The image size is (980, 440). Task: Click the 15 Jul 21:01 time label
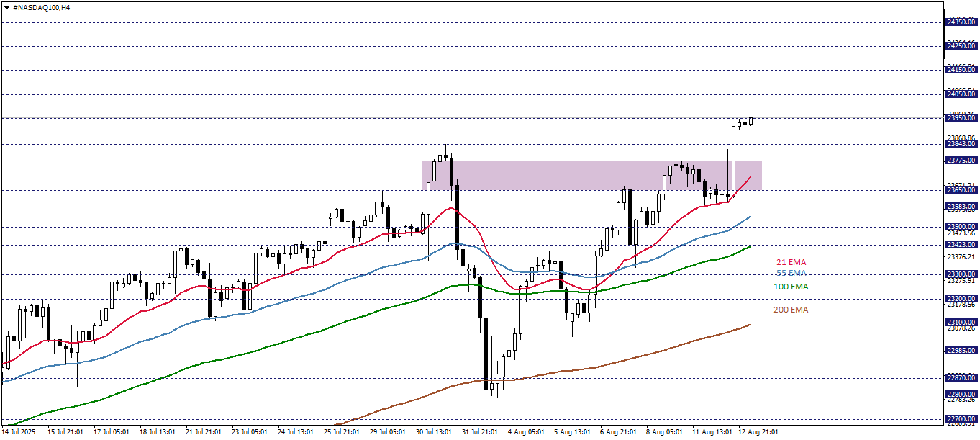click(x=65, y=432)
